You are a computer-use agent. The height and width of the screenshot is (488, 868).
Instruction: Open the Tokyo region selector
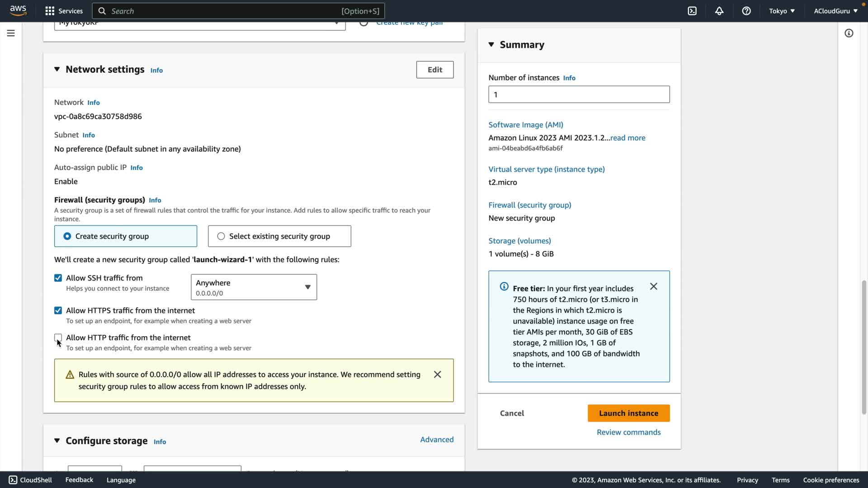tap(782, 11)
